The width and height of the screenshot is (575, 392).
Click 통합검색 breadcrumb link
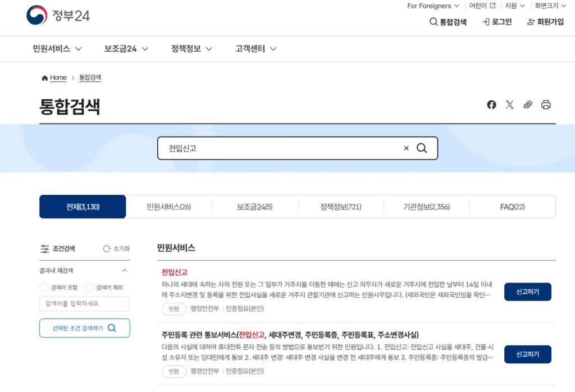click(90, 78)
